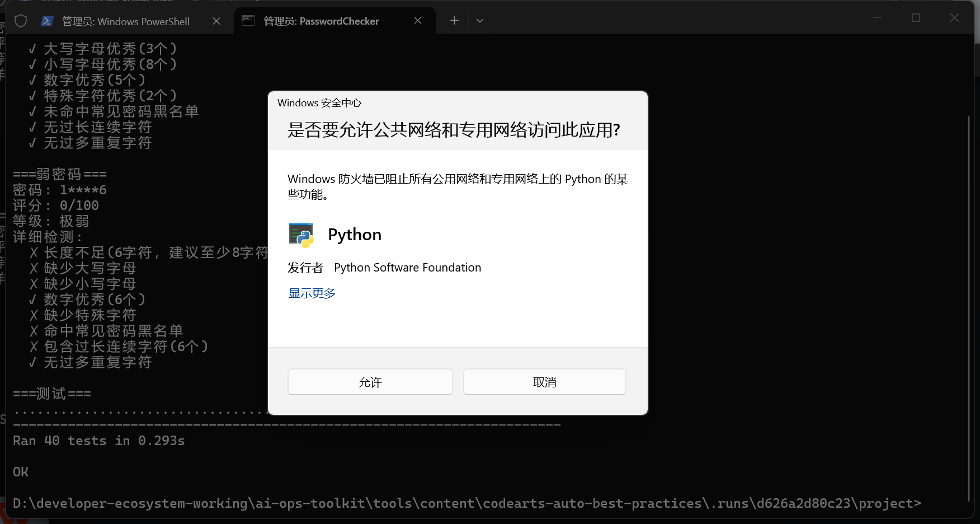Click the shield admin icon in title bar
The height and width of the screenshot is (524, 980).
(x=21, y=21)
